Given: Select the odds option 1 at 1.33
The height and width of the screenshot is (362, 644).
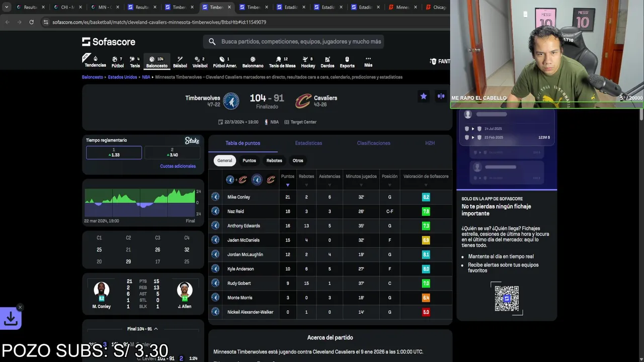Looking at the screenshot, I should (x=114, y=152).
